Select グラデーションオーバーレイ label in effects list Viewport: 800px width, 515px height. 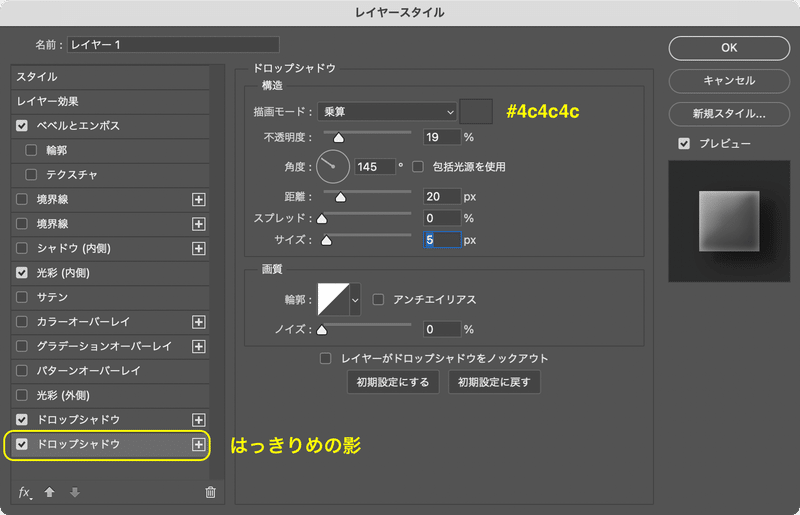click(x=104, y=347)
